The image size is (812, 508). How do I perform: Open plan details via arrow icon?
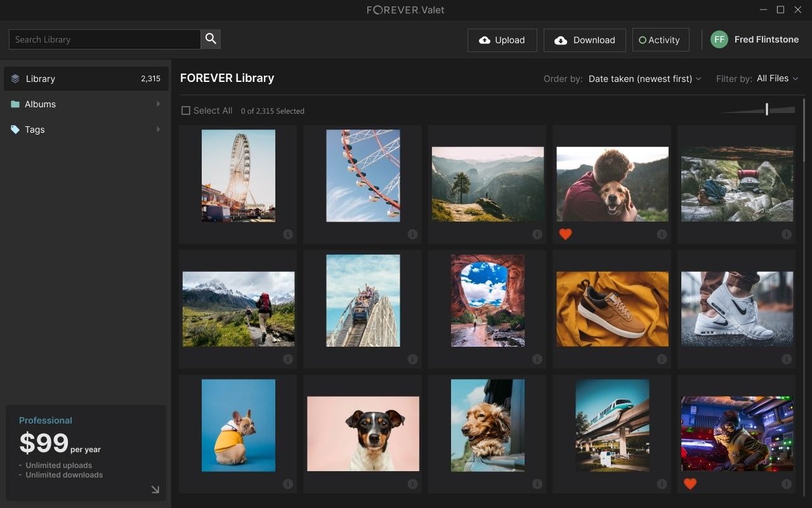[x=155, y=489]
